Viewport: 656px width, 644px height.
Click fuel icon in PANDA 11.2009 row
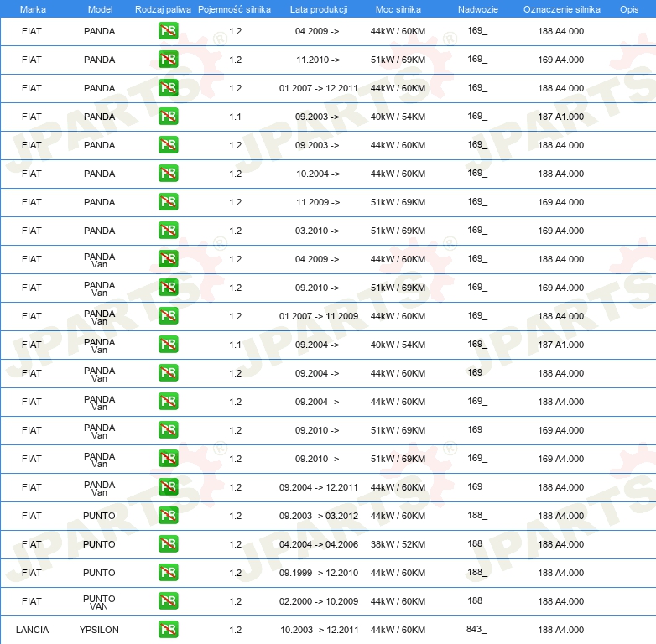[168, 202]
